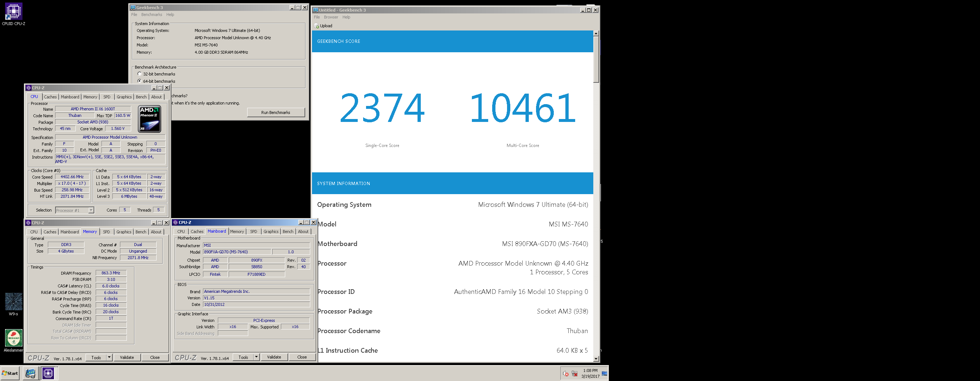Switch to Graphics tab in Memory CPU-Z window
The image size is (980, 381).
(124, 232)
